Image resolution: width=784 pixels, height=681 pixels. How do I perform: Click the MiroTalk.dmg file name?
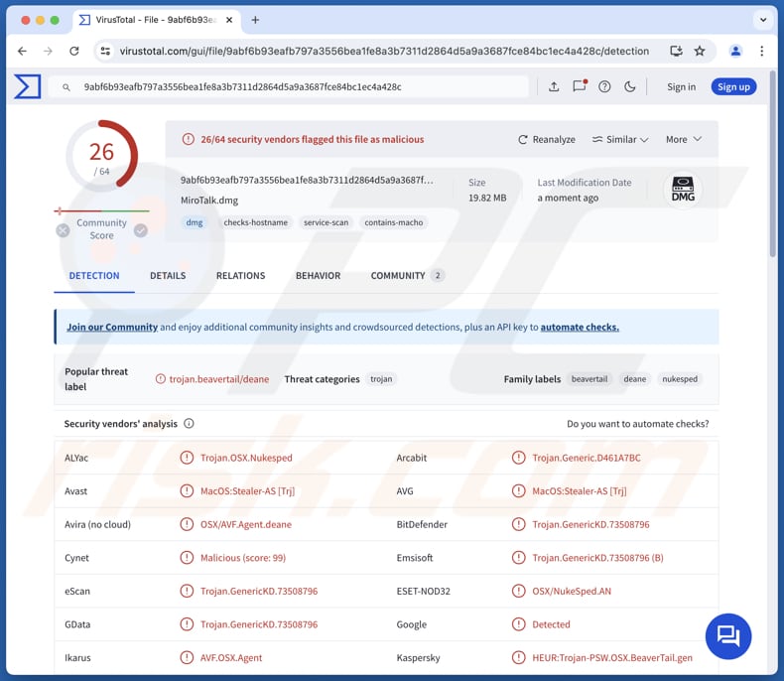[x=209, y=200]
